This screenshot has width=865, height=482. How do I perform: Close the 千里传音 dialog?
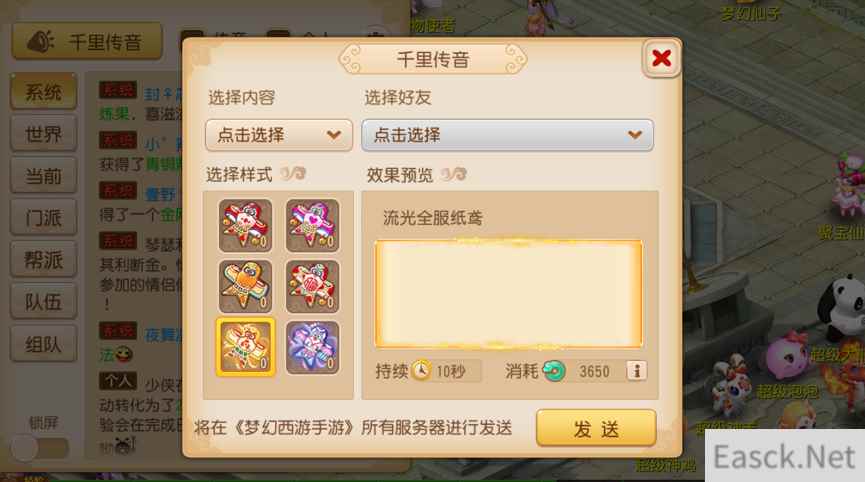tap(661, 58)
